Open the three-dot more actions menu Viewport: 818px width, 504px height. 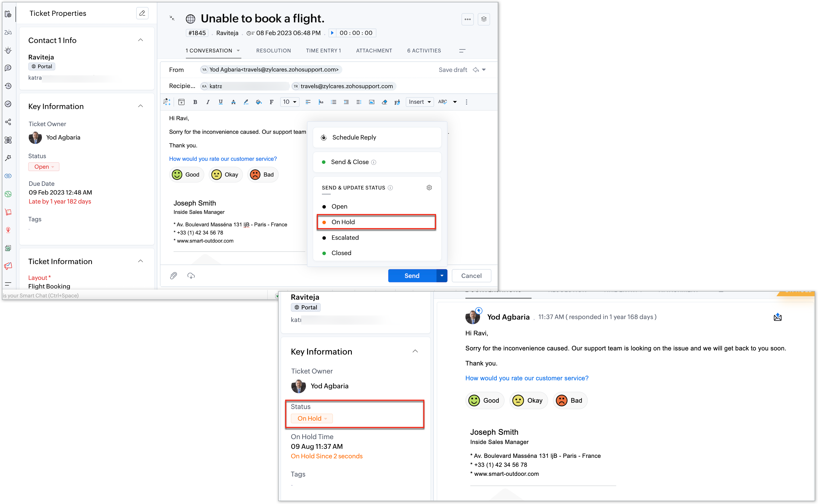click(468, 19)
